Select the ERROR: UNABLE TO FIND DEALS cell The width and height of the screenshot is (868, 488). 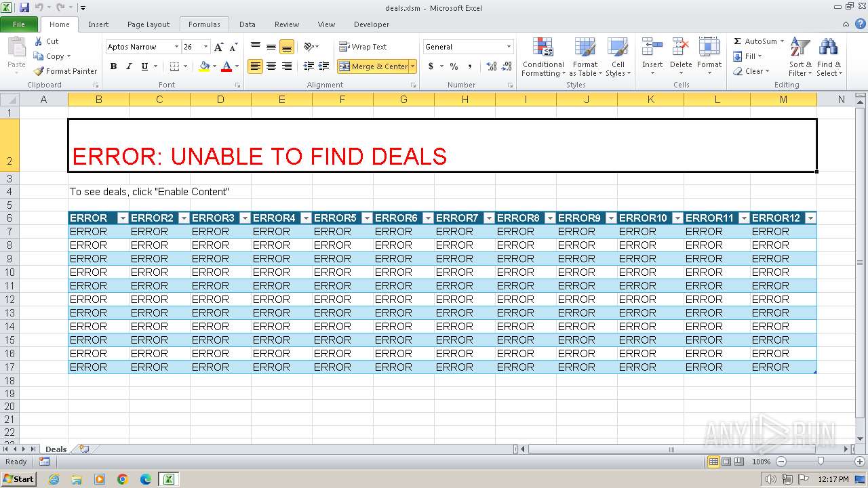click(x=442, y=145)
